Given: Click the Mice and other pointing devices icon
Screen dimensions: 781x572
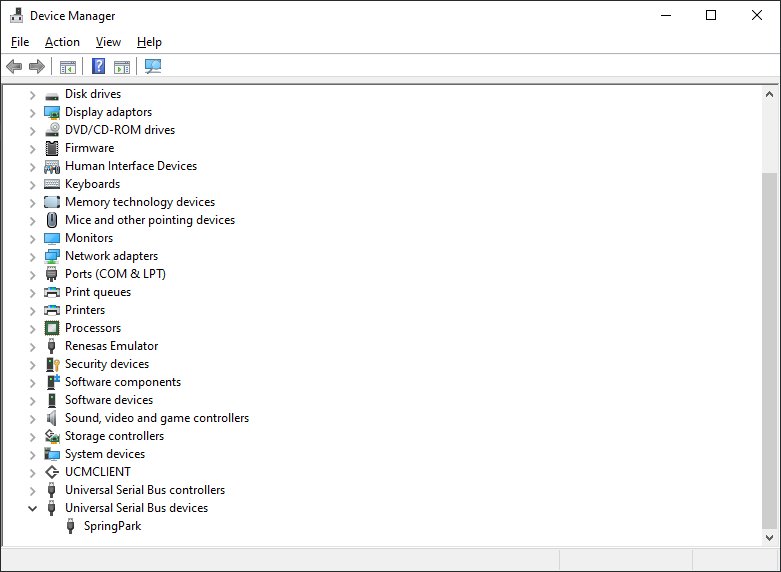Looking at the screenshot, I should pos(52,220).
